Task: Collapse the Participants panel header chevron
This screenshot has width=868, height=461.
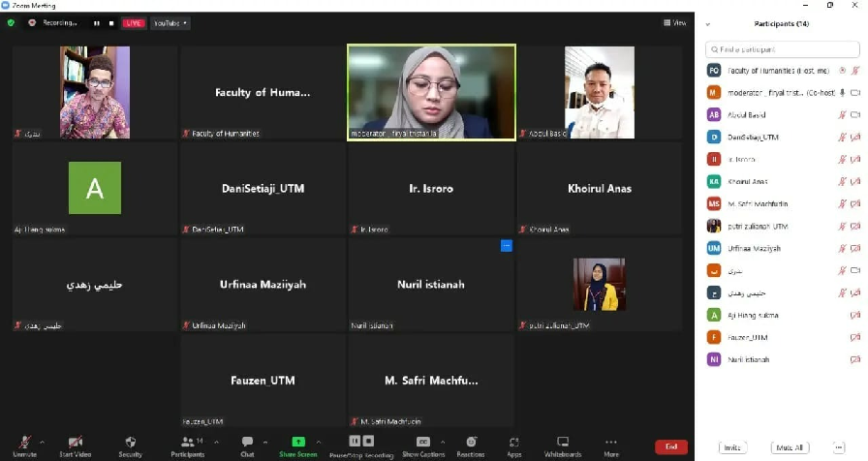Action: click(707, 23)
